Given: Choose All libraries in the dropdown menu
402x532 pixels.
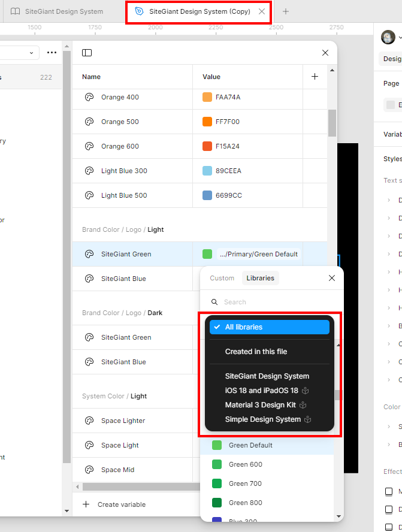Looking at the screenshot, I should (270, 327).
